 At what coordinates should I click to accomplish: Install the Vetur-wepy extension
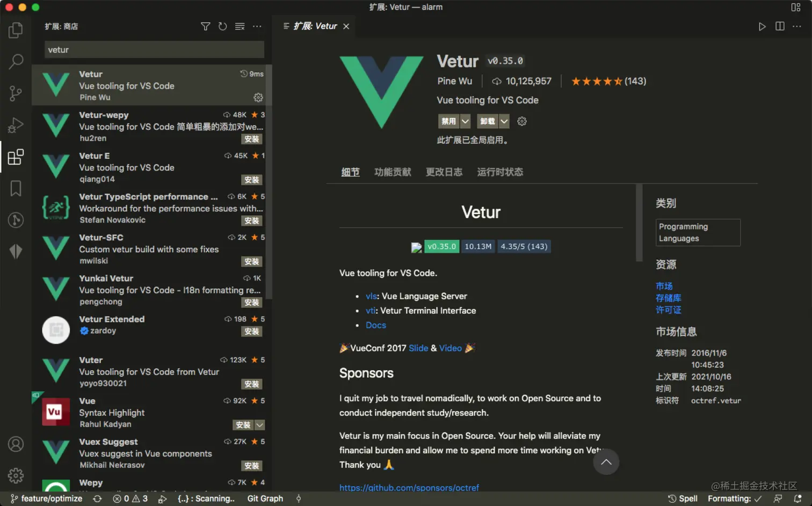[x=252, y=139]
